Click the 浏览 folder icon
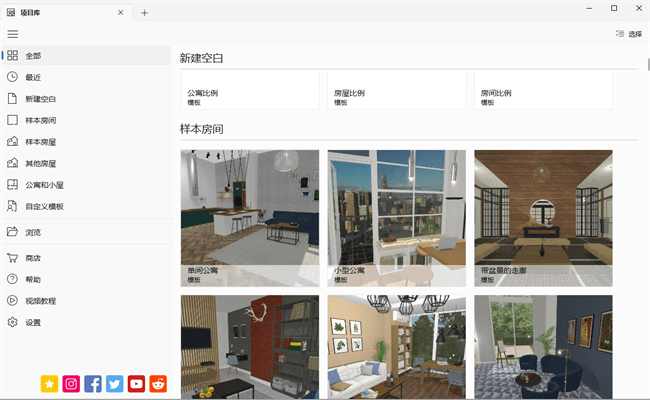The height and width of the screenshot is (400, 650). pos(12,232)
